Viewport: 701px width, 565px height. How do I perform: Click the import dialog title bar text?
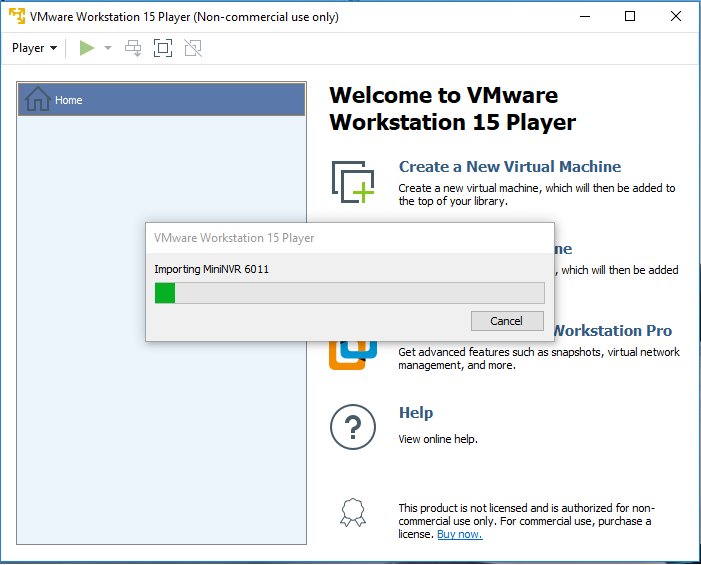(x=234, y=238)
